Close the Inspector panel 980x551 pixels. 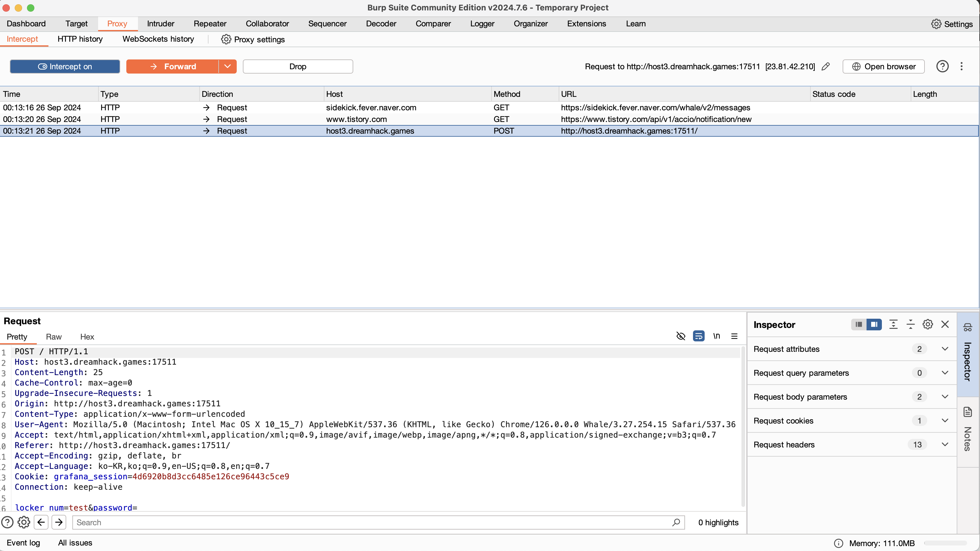[945, 324]
